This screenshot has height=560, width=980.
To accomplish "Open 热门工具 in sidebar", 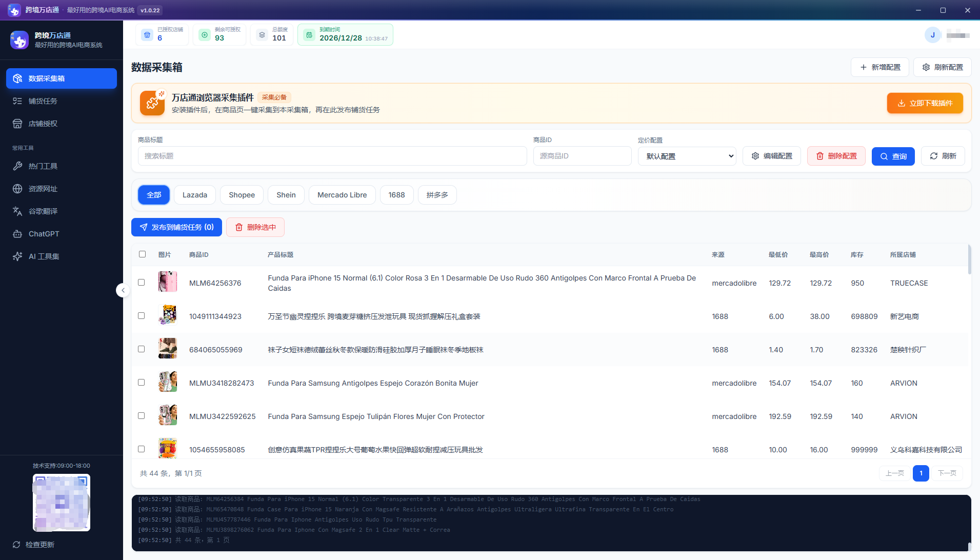I will click(x=62, y=166).
